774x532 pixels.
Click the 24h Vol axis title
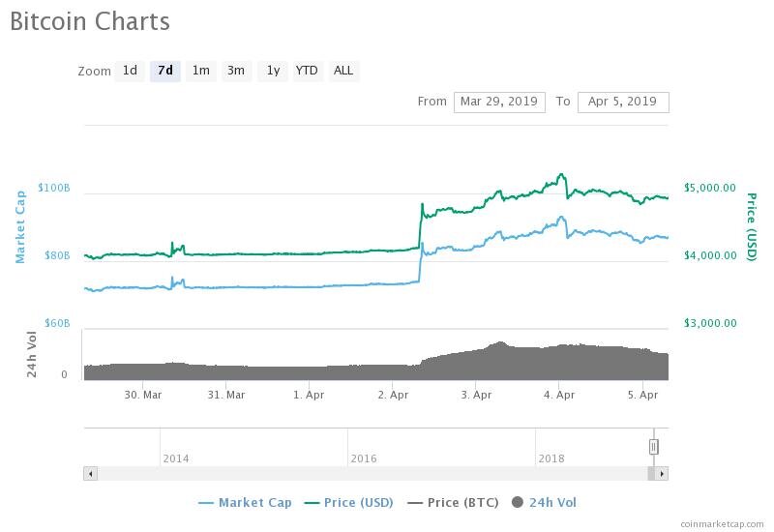(32, 354)
